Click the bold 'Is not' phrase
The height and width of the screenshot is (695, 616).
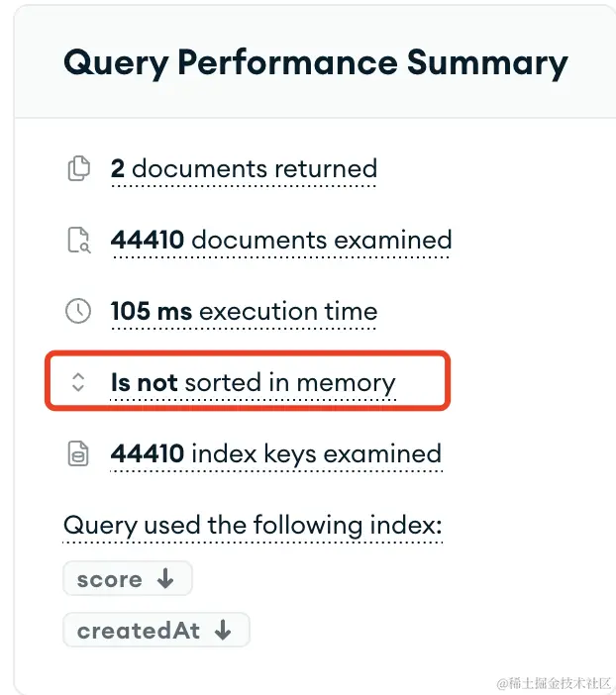pyautogui.click(x=145, y=382)
